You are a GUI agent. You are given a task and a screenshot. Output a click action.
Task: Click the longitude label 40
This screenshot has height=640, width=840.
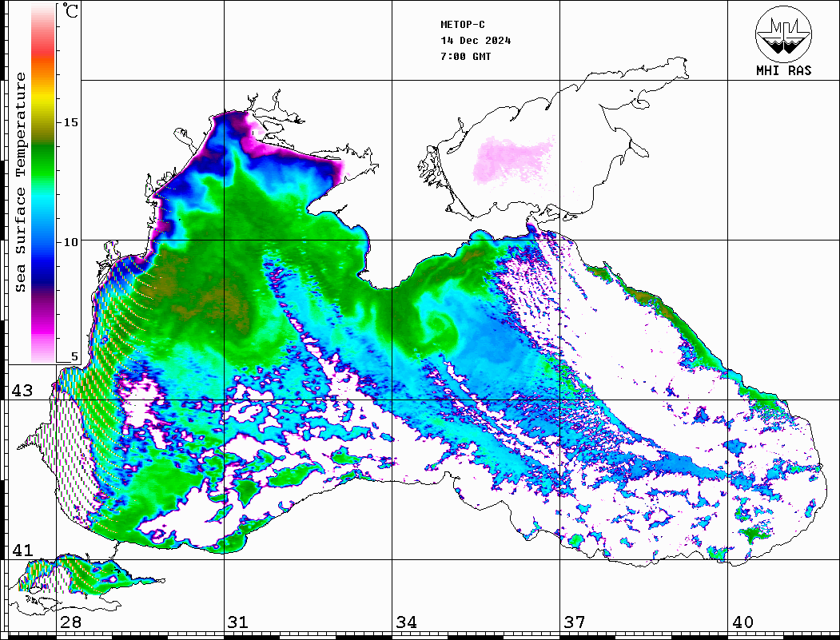click(742, 622)
